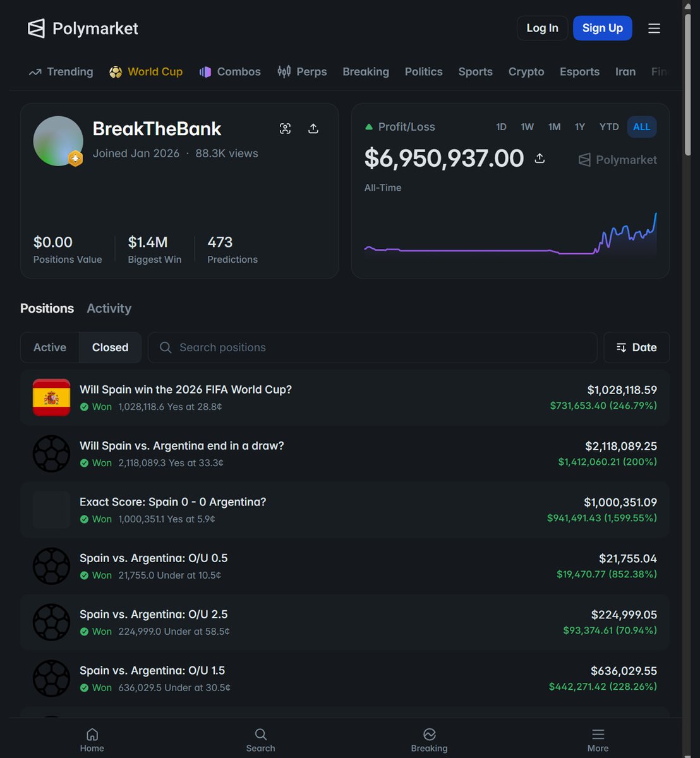This screenshot has width=700, height=758.
Task: Click the '$941,491.43 (1,599.55%)' profit text
Action: point(602,518)
